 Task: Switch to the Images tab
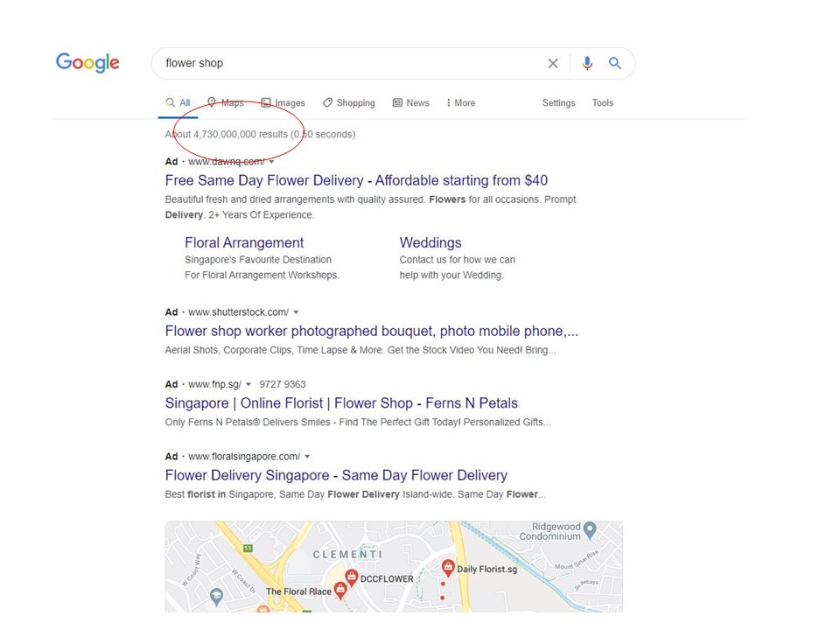click(x=283, y=103)
